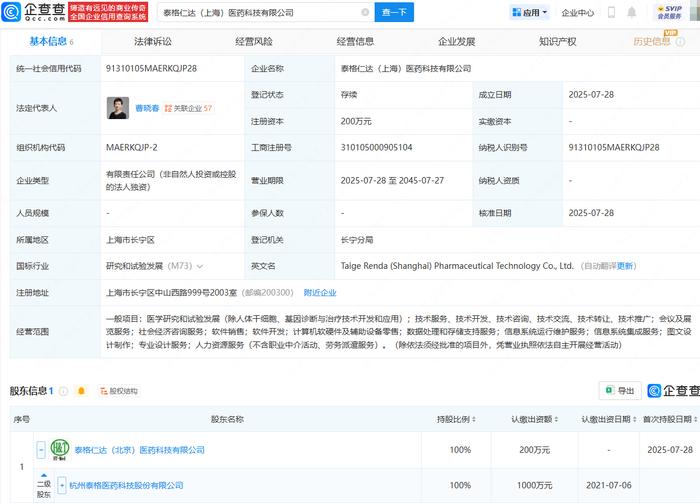Open the mobile phone icon in header
Image resolution: width=700 pixels, height=504 pixels.
(612, 12)
